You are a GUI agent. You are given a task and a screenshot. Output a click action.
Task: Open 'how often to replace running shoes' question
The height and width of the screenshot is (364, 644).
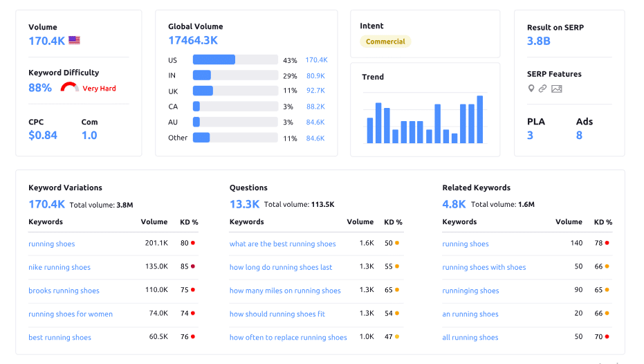(288, 337)
